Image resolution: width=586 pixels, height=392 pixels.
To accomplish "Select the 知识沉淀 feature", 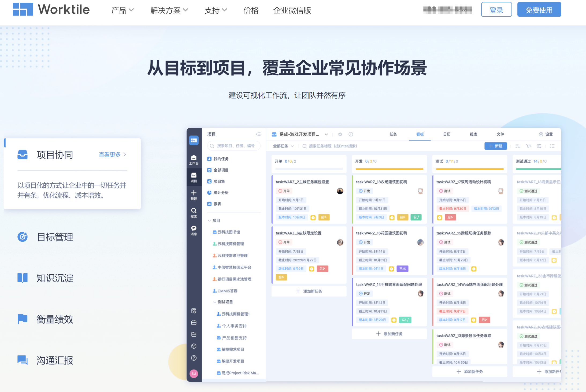I will (46, 278).
